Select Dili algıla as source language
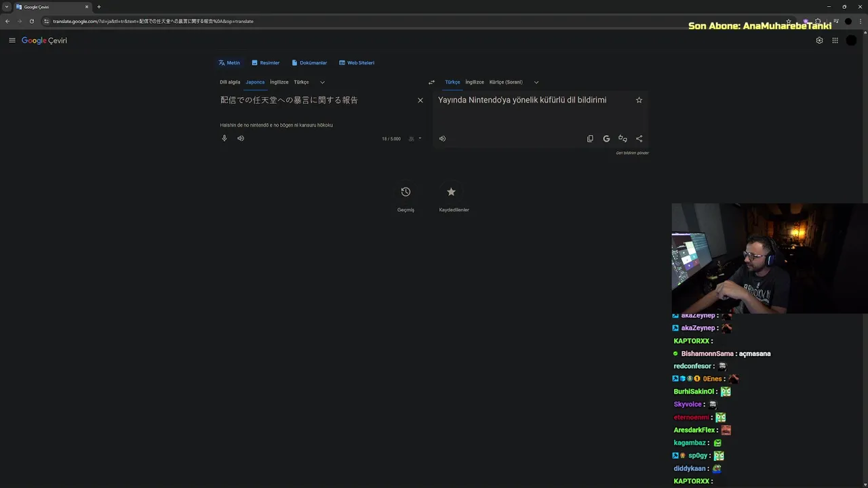 tap(230, 82)
